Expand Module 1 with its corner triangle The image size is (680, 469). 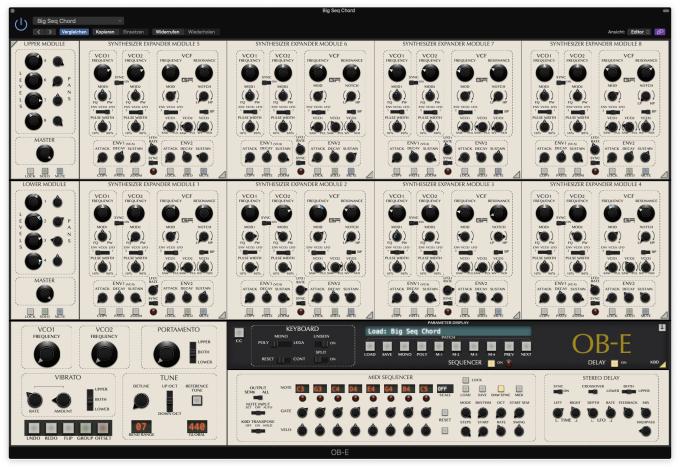pos(222,315)
